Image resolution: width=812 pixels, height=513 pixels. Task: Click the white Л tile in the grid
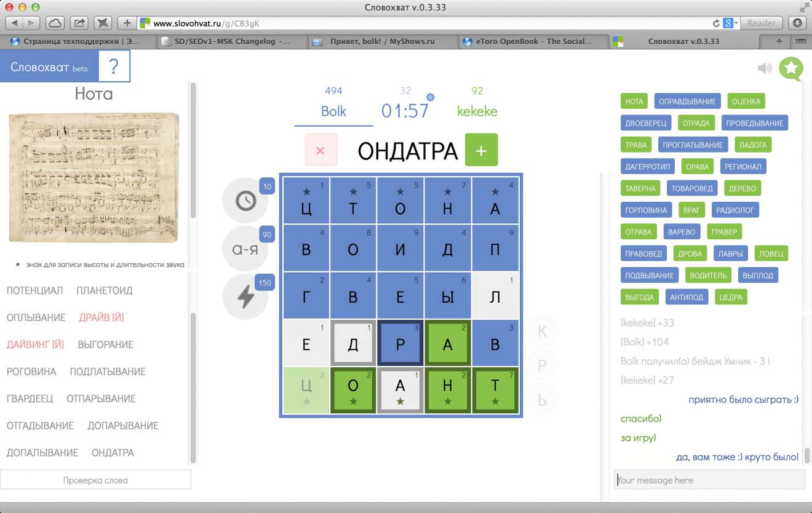pos(495,296)
